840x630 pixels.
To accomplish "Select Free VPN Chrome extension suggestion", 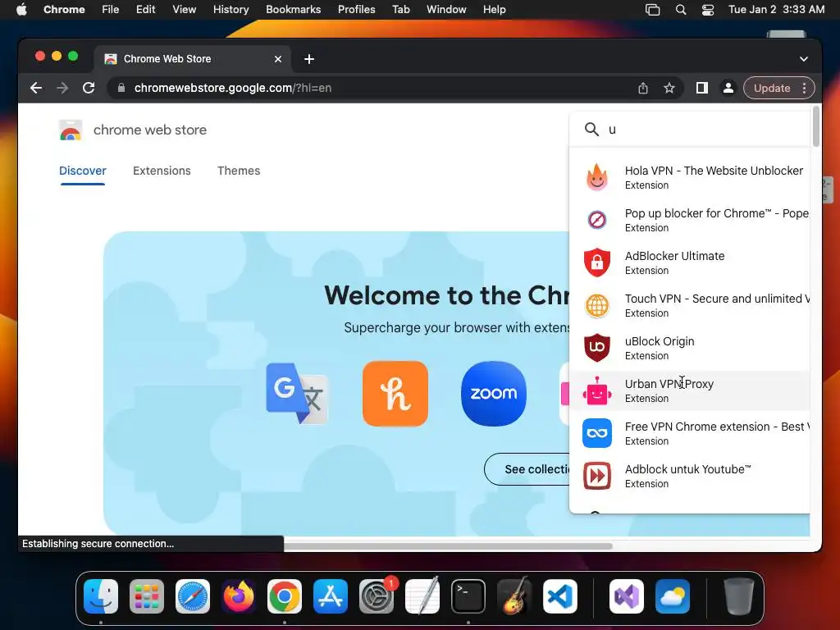I will pos(689,433).
